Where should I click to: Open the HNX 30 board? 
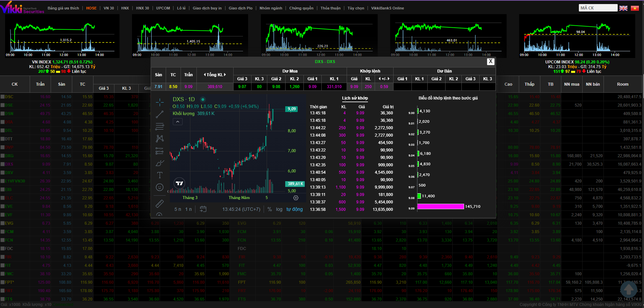[x=142, y=8]
